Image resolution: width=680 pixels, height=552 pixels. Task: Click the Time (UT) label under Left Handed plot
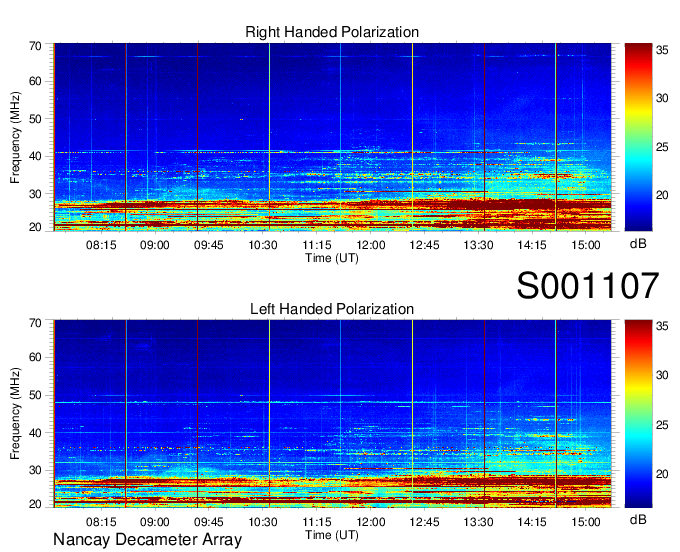pos(332,535)
